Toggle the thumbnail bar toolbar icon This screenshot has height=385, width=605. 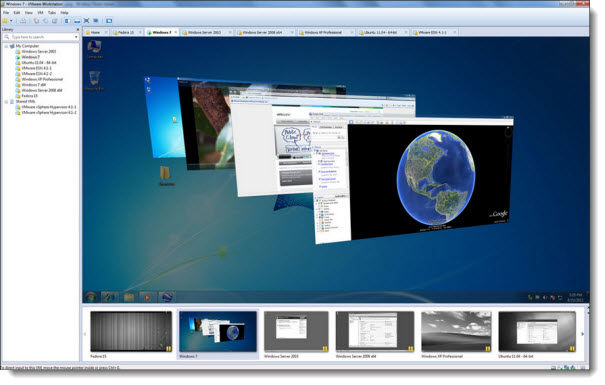[x=77, y=21]
